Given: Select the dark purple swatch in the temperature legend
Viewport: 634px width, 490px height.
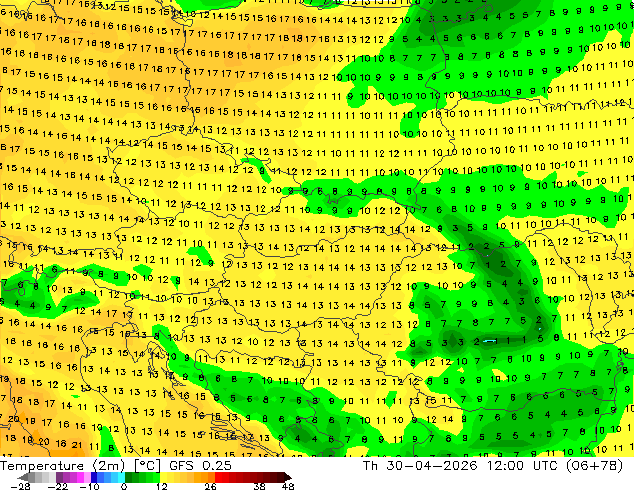Looking at the screenshot, I should coord(59,477).
